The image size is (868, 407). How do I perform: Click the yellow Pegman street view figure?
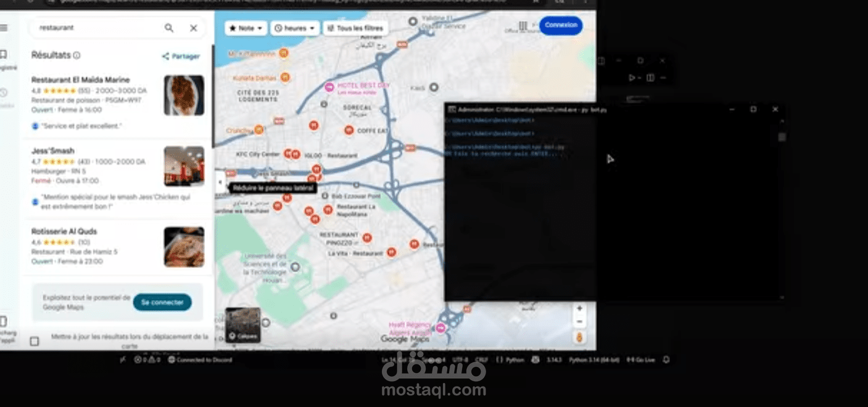[578, 337]
